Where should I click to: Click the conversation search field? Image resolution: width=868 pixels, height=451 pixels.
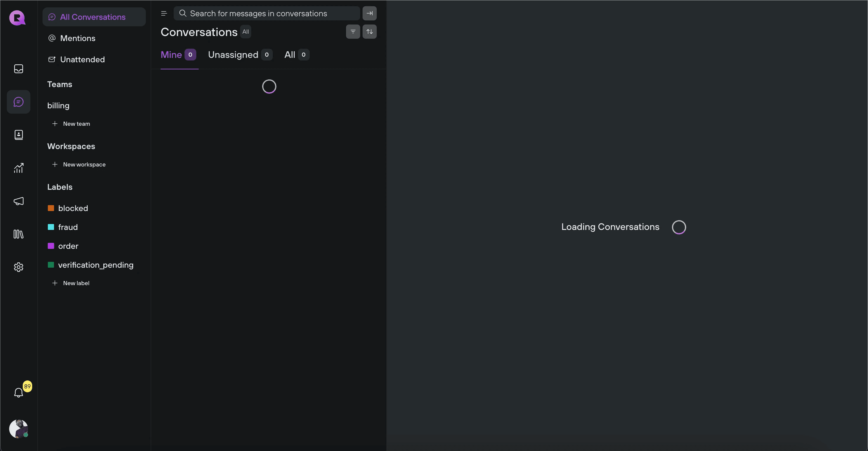tap(266, 14)
